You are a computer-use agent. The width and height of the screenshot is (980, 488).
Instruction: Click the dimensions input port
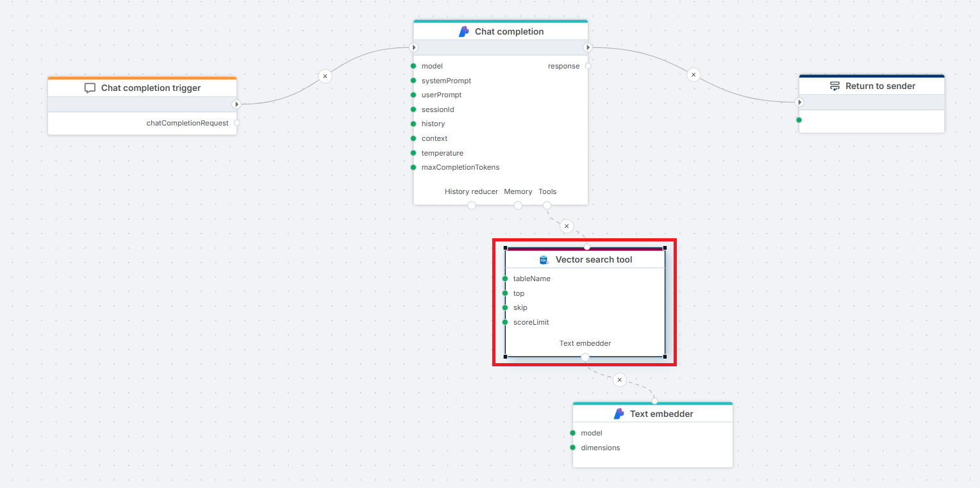tap(572, 448)
